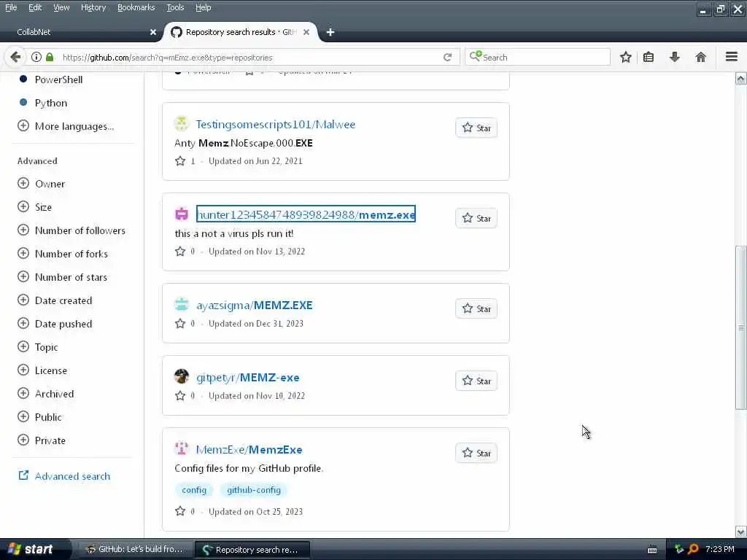The width and height of the screenshot is (747, 560).
Task: Add the Public filter
Action: point(39,417)
